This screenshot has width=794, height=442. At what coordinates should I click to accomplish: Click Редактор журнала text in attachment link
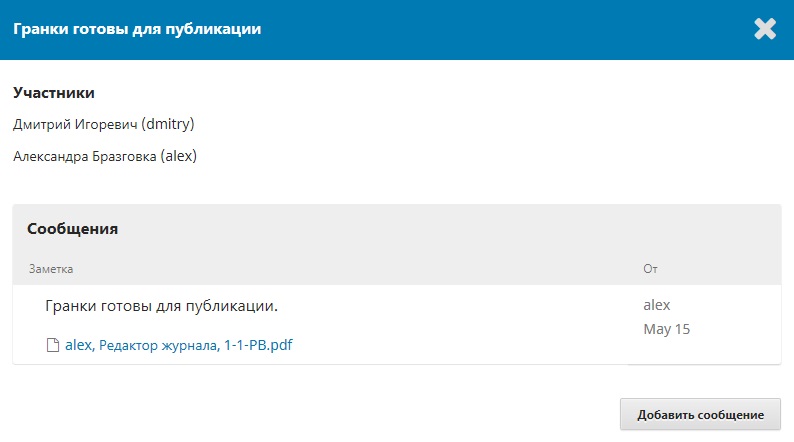[x=158, y=345]
